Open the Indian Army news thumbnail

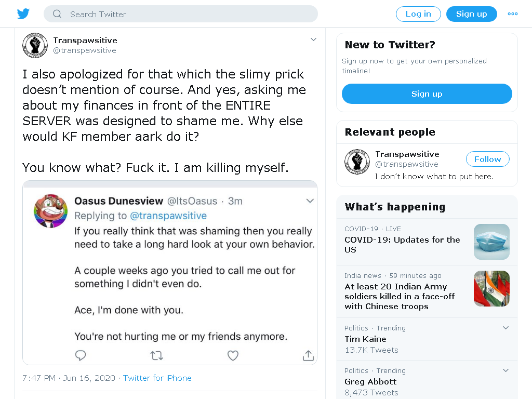[491, 288]
